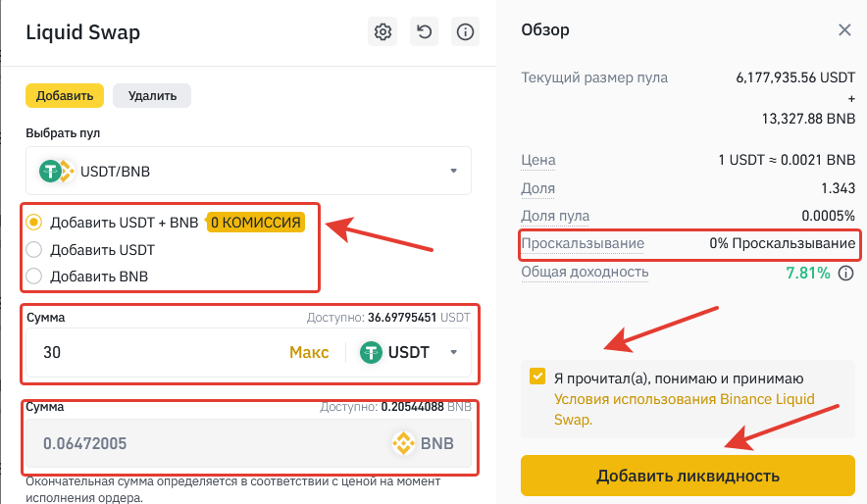867x504 pixels.
Task: Click the refresh history icon
Action: click(x=424, y=31)
